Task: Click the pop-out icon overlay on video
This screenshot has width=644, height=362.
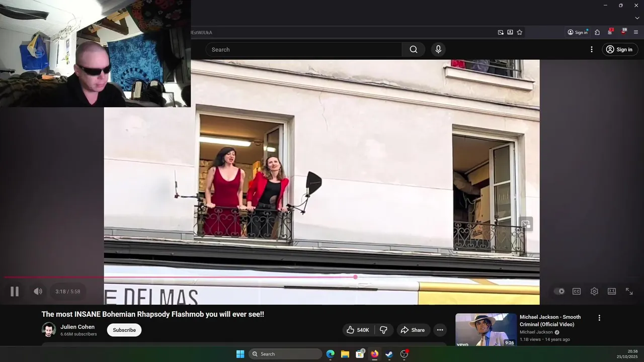Action: pyautogui.click(x=526, y=224)
